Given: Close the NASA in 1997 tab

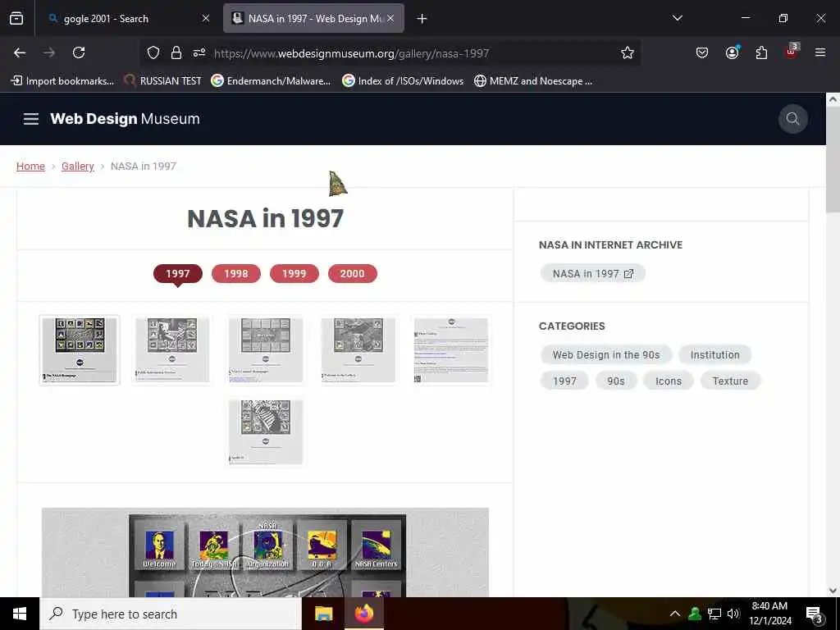Looking at the screenshot, I should tap(390, 18).
